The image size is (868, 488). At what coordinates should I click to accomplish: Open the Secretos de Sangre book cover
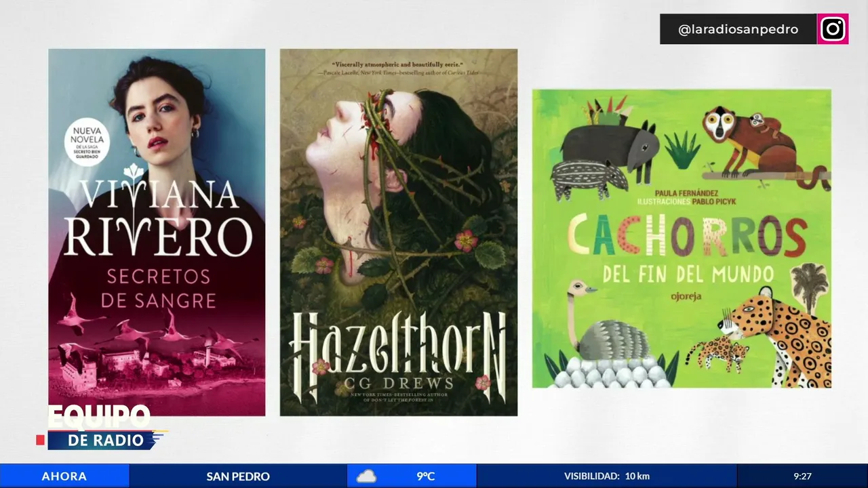pos(157,232)
